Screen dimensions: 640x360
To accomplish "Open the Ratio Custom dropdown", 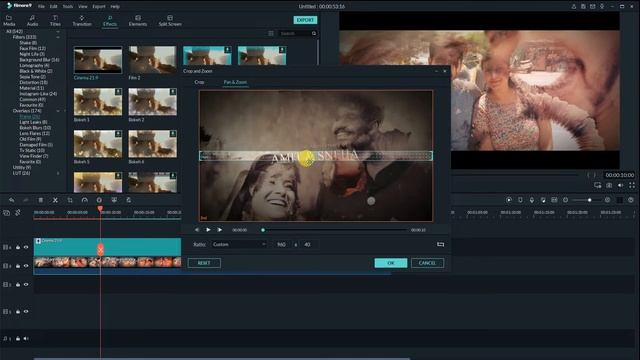I will (x=239, y=244).
